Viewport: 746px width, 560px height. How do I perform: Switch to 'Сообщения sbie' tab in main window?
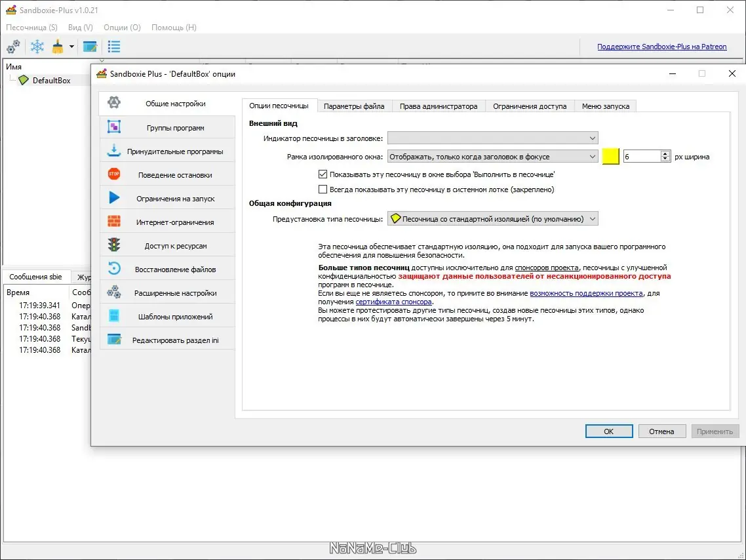[x=35, y=277]
